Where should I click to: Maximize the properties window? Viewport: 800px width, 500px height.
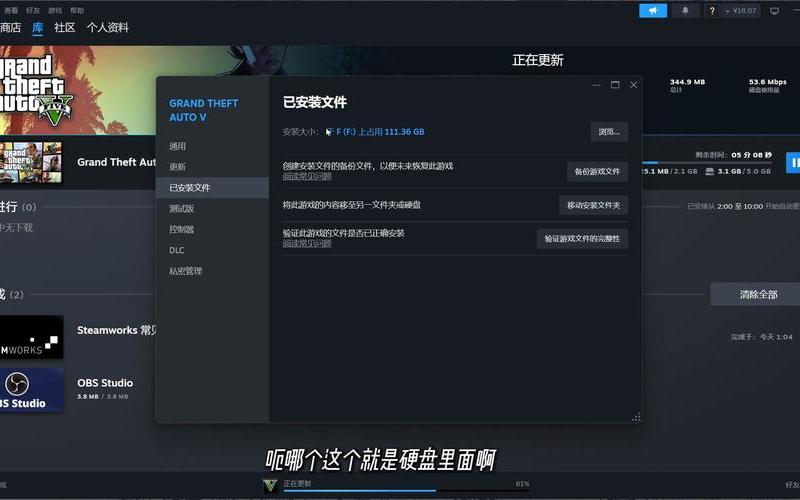point(615,85)
